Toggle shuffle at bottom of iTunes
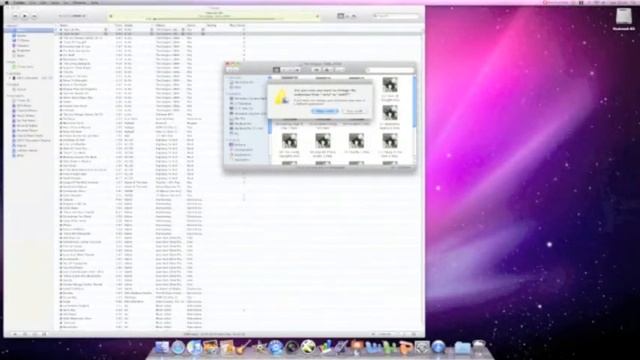 click(25, 334)
